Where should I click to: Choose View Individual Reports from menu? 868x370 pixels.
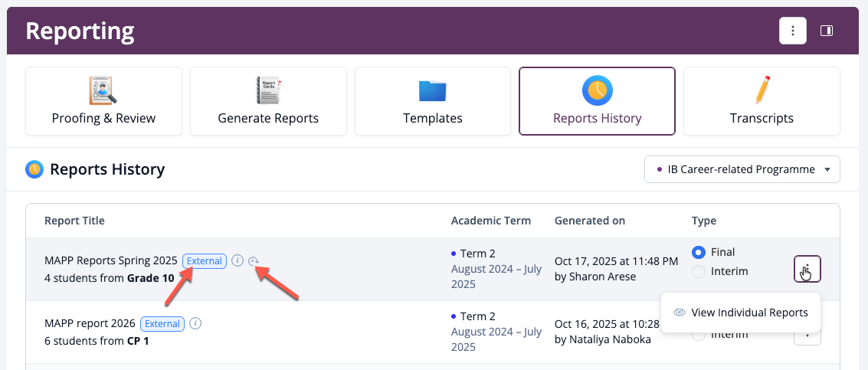(x=748, y=313)
